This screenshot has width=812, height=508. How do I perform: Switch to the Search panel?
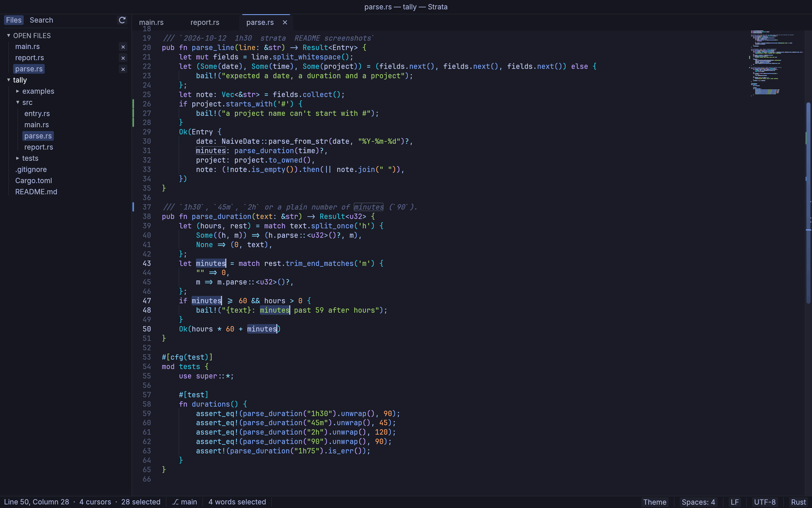click(x=41, y=20)
